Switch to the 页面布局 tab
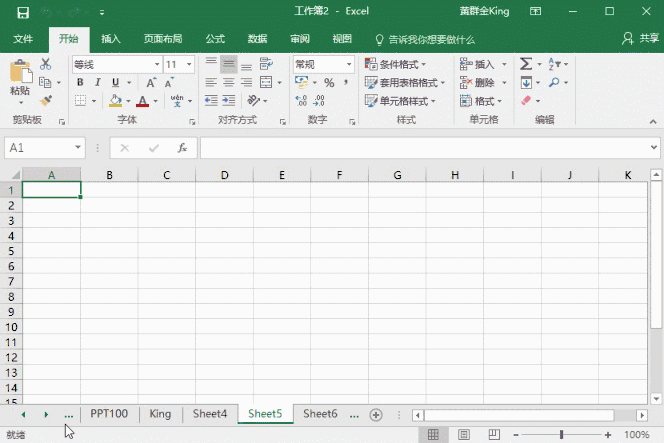The height and width of the screenshot is (443, 664). pos(163,39)
